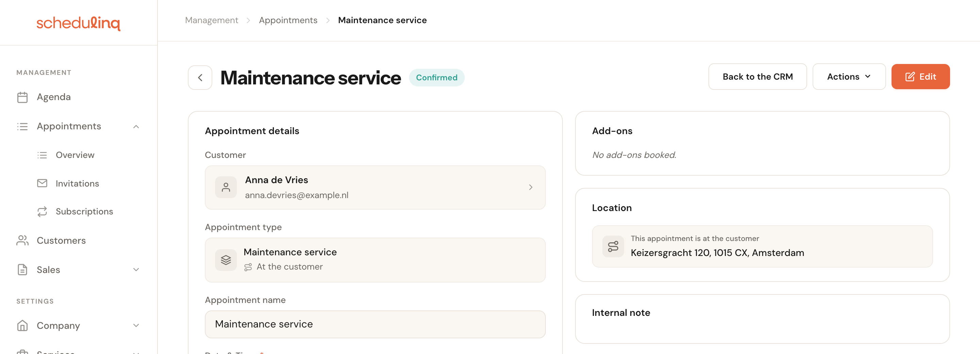Image resolution: width=980 pixels, height=354 pixels.
Task: Click the Invitations envelope icon
Action: click(42, 183)
